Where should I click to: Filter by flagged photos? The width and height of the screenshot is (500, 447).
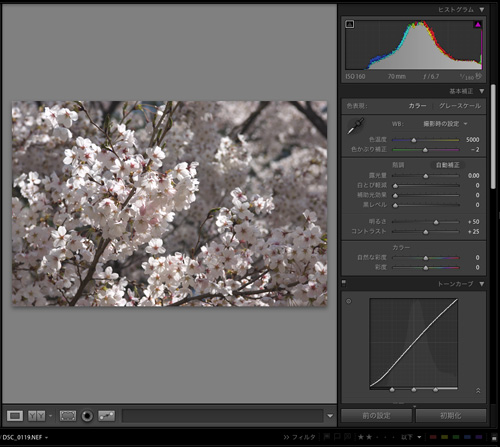[x=327, y=437]
